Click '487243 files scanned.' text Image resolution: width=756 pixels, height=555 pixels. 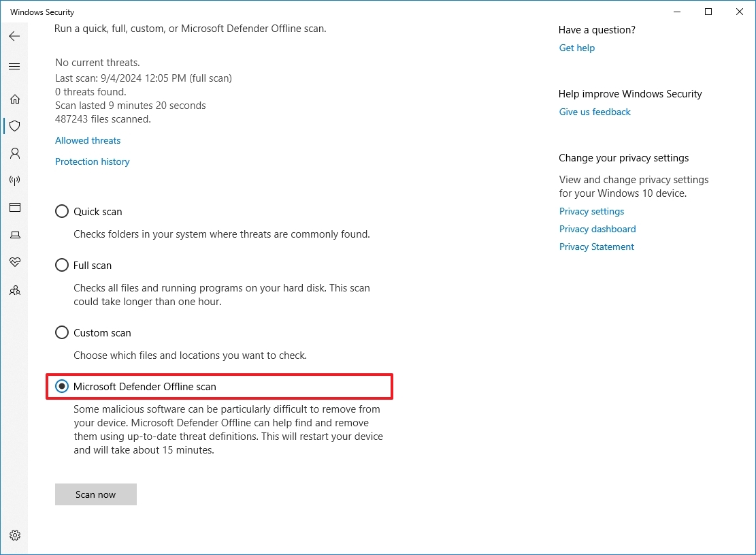(103, 119)
